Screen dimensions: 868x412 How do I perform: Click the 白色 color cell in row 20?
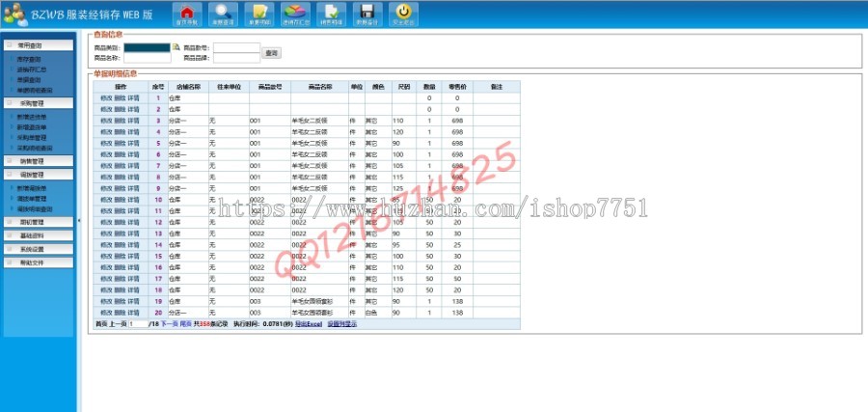click(x=378, y=313)
